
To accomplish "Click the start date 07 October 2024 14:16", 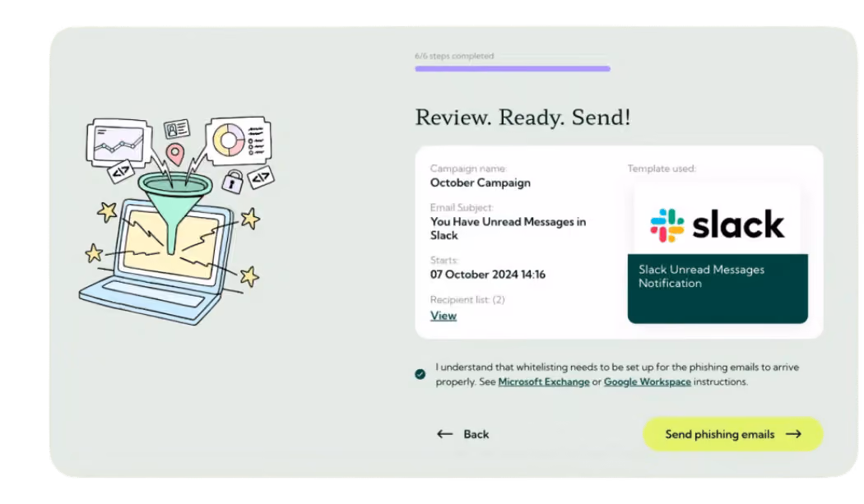I will 488,275.
